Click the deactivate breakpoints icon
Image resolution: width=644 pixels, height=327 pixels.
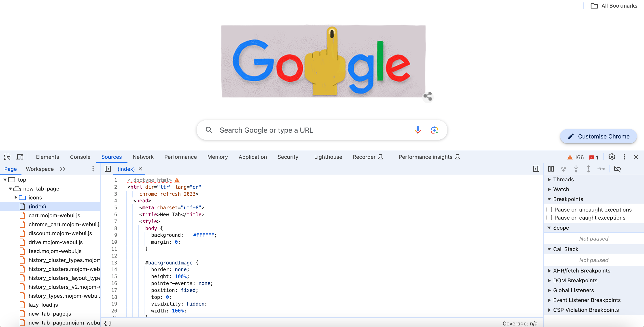coord(618,169)
